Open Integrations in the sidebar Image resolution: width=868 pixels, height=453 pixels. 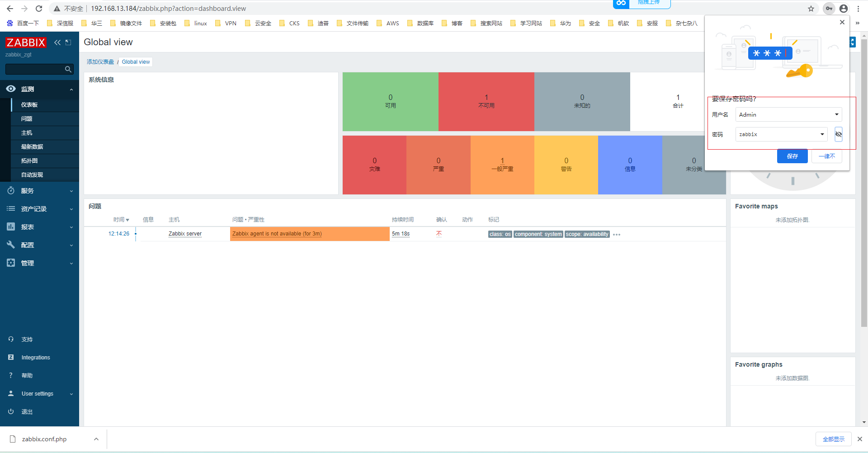coord(36,358)
